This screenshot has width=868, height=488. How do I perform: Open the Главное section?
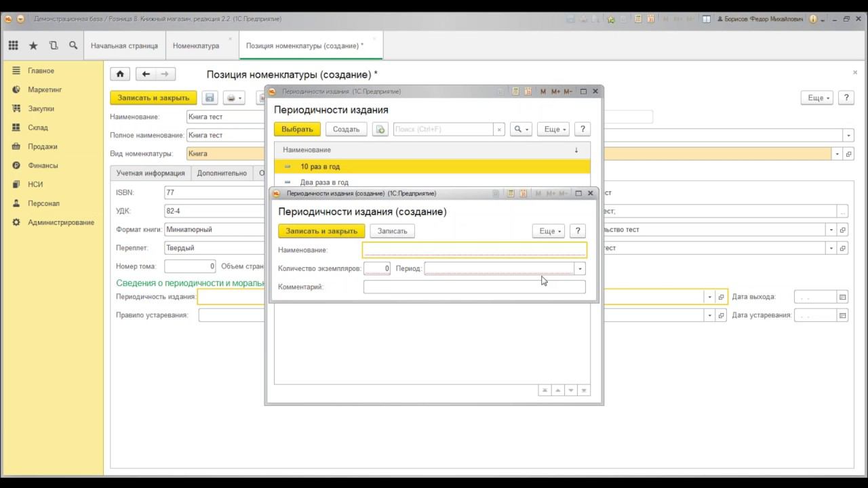point(41,70)
